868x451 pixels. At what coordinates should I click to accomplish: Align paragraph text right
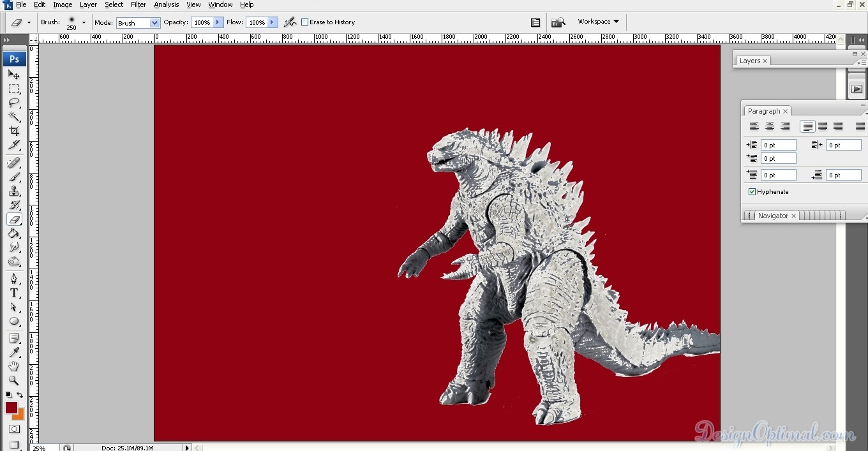pos(785,126)
